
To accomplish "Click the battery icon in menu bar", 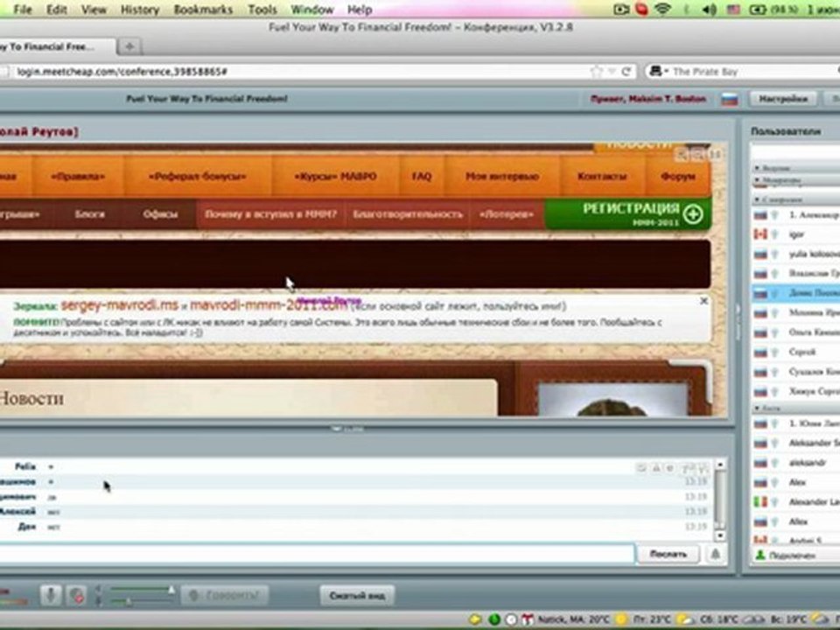I will coord(757,10).
